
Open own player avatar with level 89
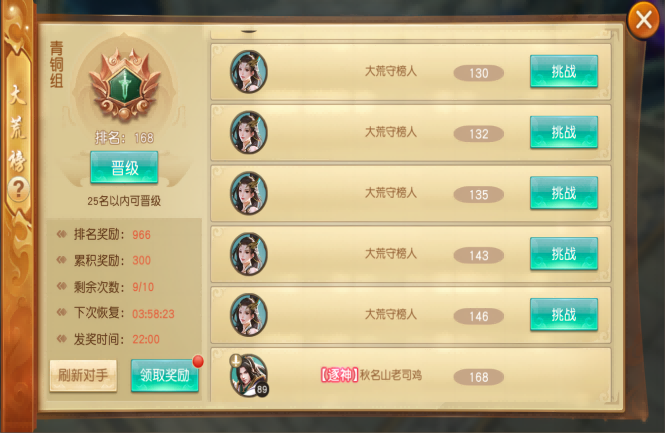(249, 375)
